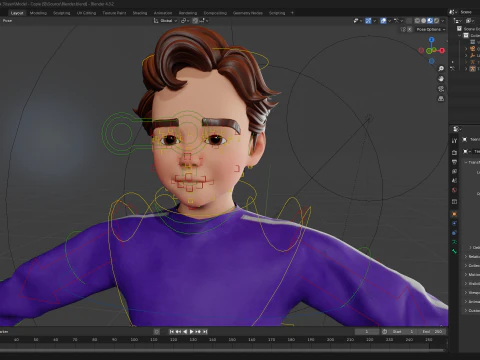Open the Rendering workspace tab

(x=188, y=13)
